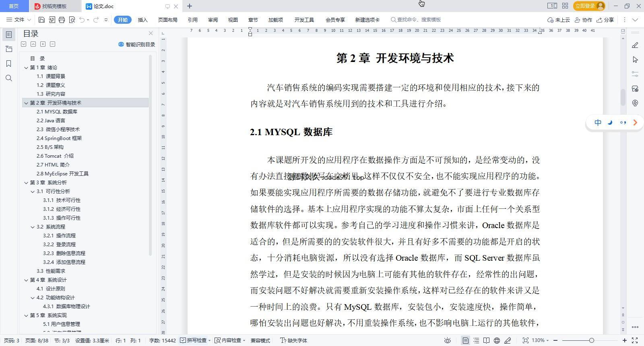Open properties sliders icon in right sidebar
Image resolution: width=644 pixels, height=346 pixels.
(x=635, y=74)
